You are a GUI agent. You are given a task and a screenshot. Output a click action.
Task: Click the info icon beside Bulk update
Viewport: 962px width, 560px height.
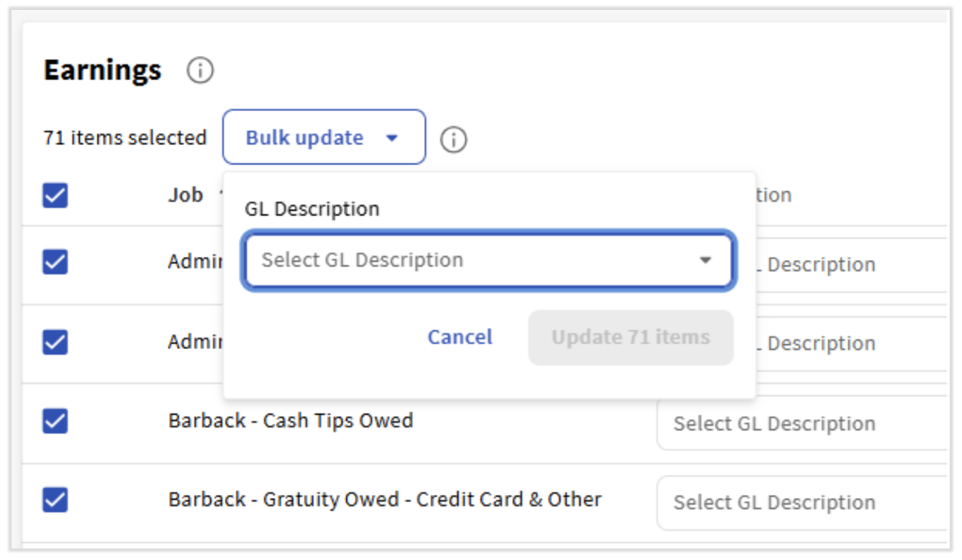[453, 139]
